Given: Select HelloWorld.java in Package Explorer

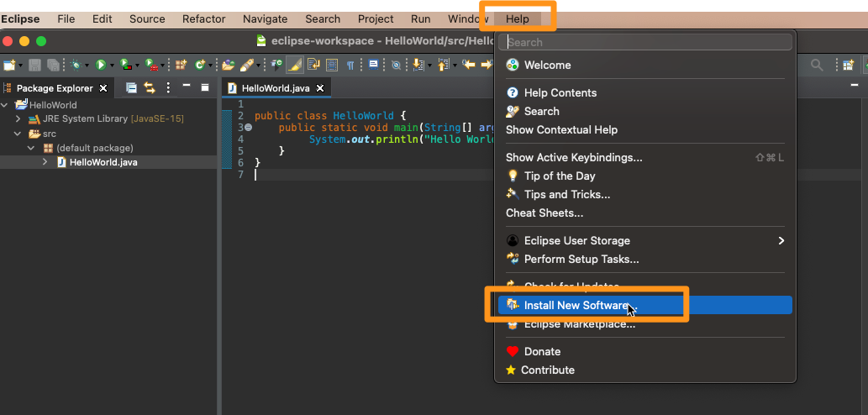Looking at the screenshot, I should [x=103, y=162].
